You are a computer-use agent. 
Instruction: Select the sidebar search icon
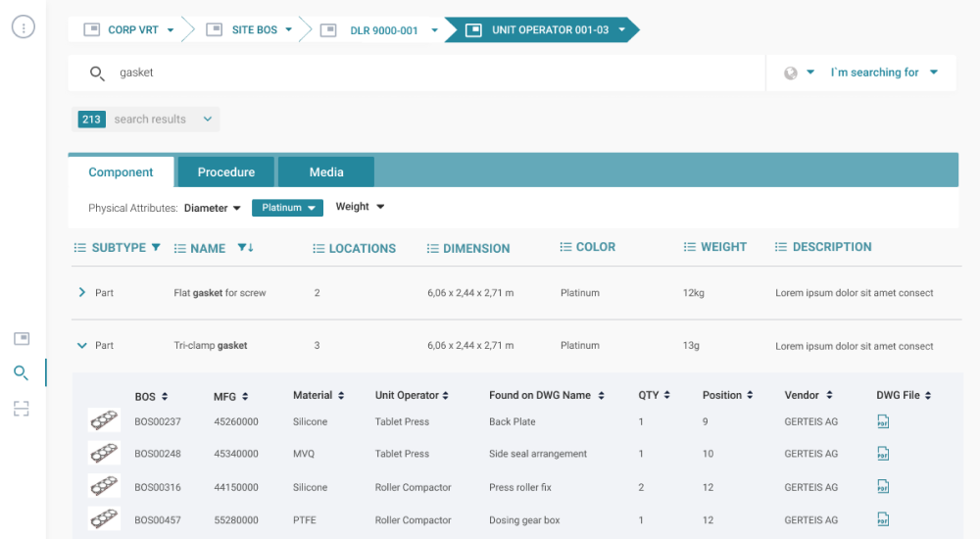pyautogui.click(x=21, y=373)
